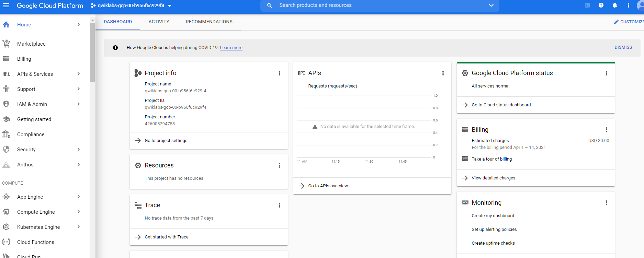Switch to the Recommendations tab
The width and height of the screenshot is (644, 258).
[x=209, y=22]
